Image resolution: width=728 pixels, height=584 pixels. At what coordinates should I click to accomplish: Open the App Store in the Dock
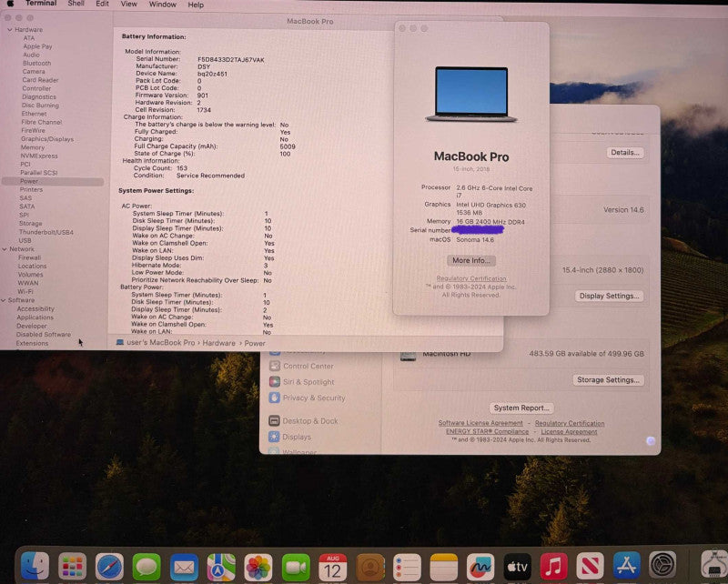[x=627, y=567]
